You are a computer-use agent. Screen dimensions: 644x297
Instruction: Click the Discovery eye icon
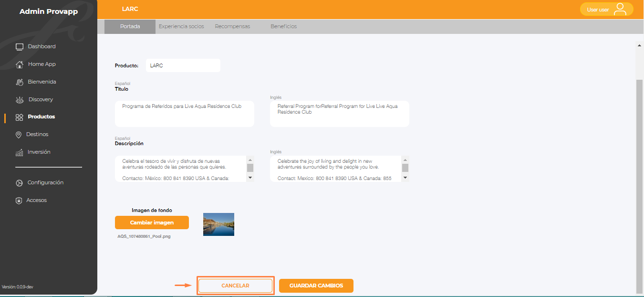20,100
